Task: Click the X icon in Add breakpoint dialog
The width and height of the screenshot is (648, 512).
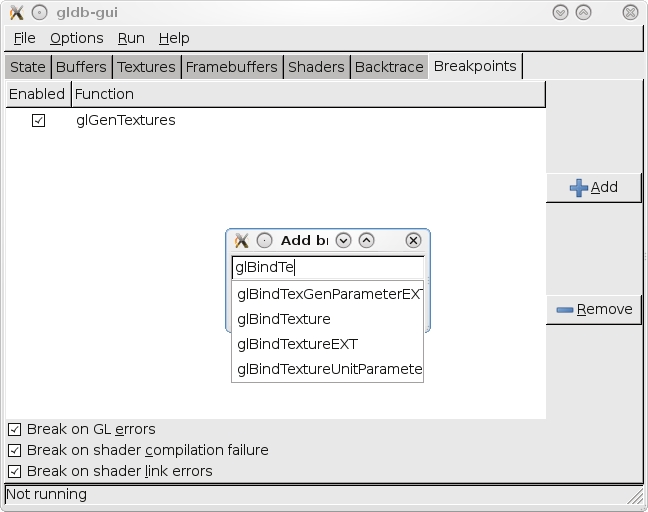Action: (x=241, y=240)
